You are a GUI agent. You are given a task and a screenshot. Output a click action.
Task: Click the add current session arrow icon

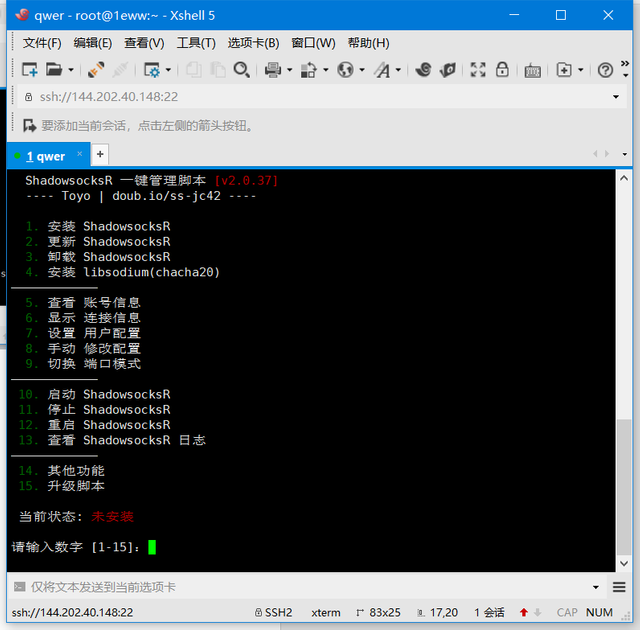click(29, 126)
